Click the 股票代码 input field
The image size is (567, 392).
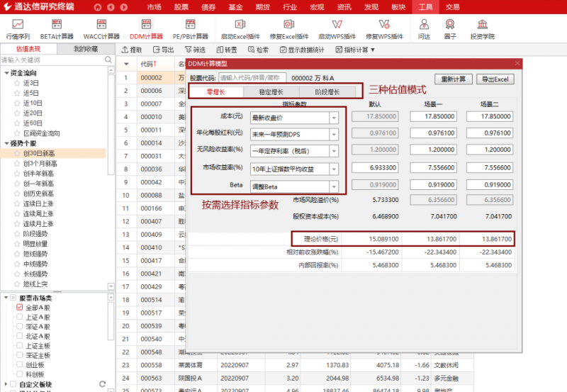click(252, 78)
